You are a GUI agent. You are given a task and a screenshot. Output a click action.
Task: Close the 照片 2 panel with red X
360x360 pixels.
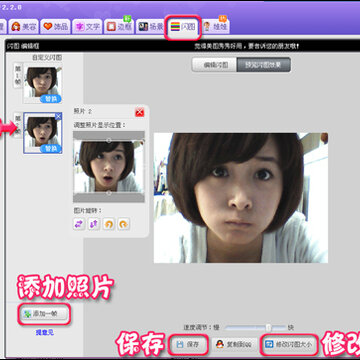pyautogui.click(x=140, y=112)
